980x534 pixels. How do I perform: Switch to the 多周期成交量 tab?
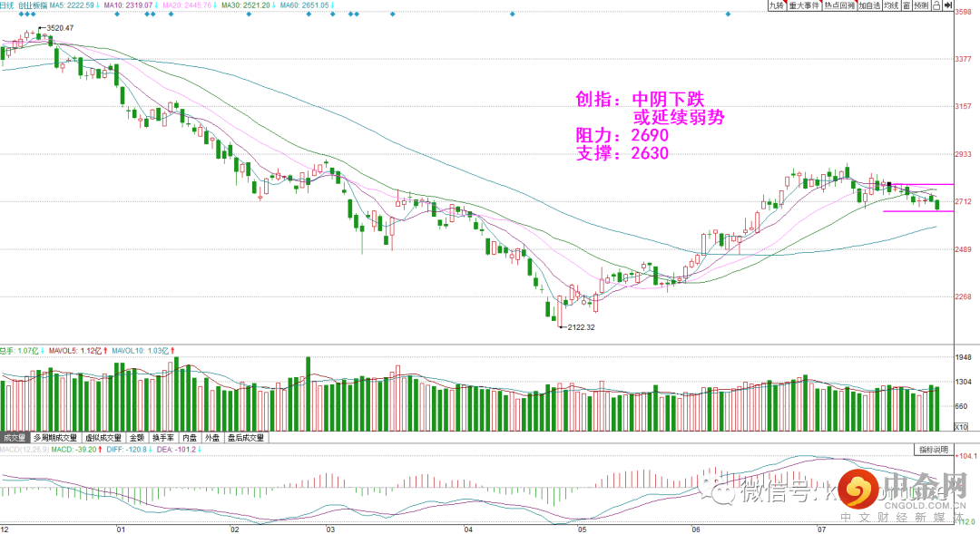tap(55, 438)
